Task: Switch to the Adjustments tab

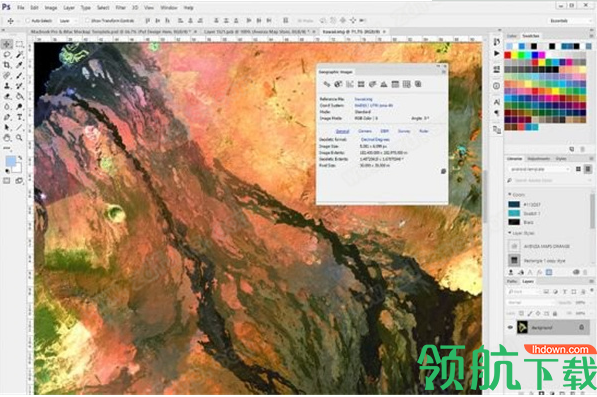Action: [539, 158]
